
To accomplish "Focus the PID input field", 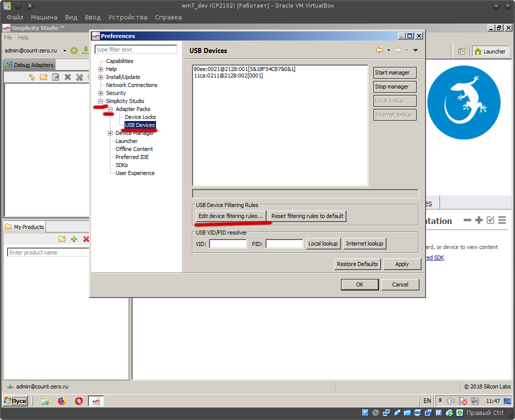I will 284,243.
